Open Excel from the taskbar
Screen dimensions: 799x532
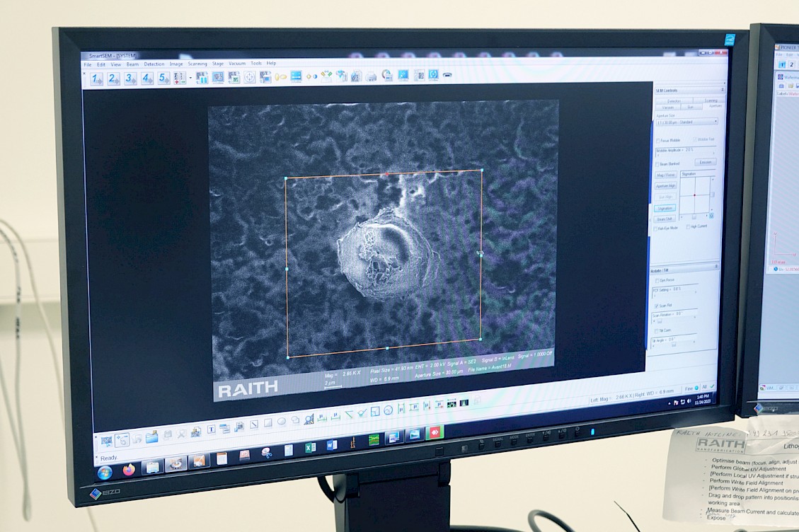[x=310, y=448]
